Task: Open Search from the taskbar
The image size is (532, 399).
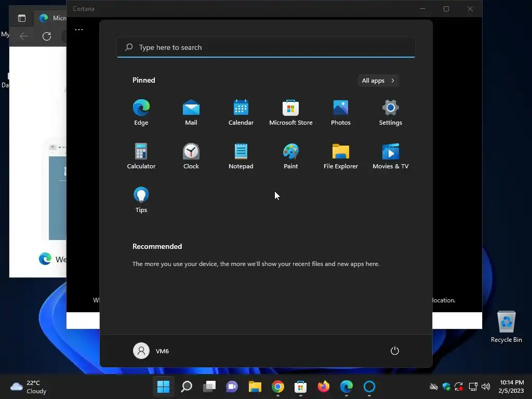Action: coord(187,387)
